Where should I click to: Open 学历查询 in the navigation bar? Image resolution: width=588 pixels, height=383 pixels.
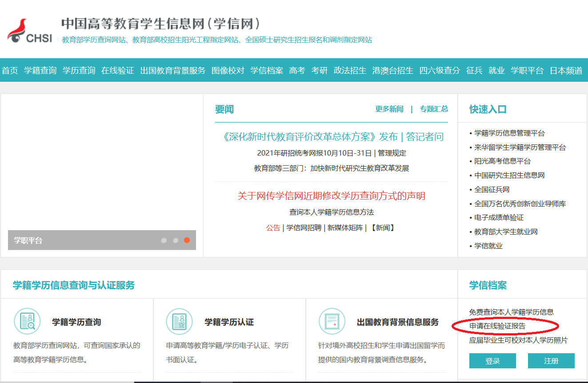point(79,70)
